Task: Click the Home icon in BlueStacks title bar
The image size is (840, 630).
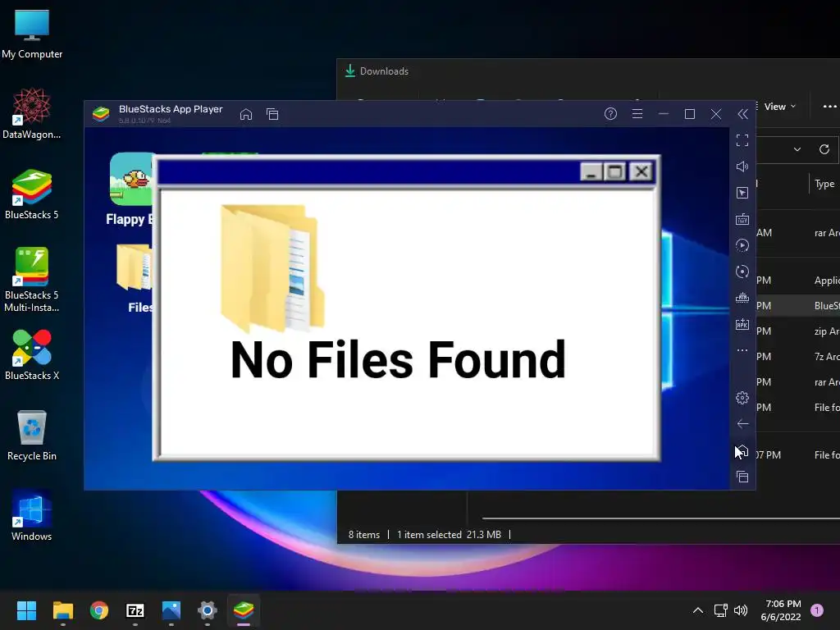Action: [x=246, y=114]
